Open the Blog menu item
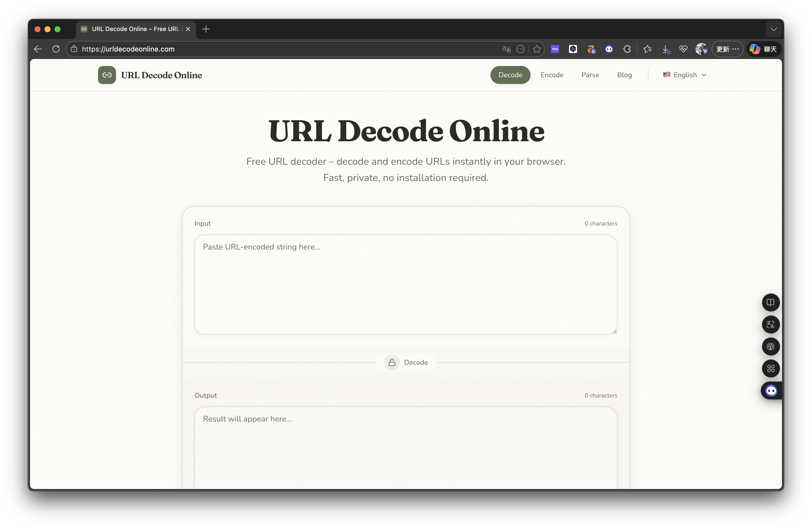The width and height of the screenshot is (812, 528). click(624, 75)
